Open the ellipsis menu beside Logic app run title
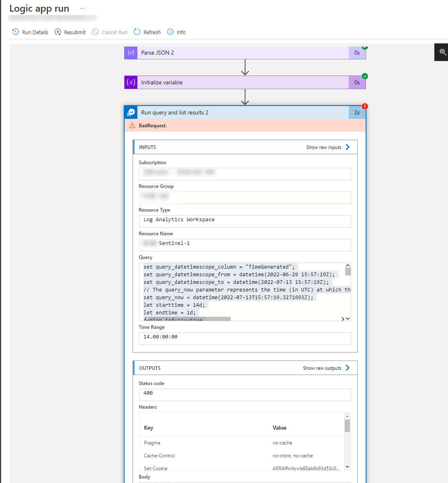Image resolution: width=448 pixels, height=483 pixels. (82, 8)
